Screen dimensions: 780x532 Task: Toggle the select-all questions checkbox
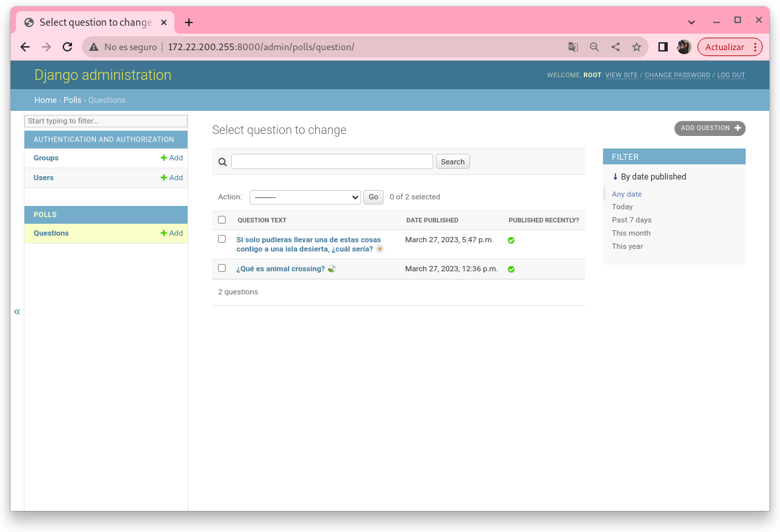pyautogui.click(x=222, y=220)
